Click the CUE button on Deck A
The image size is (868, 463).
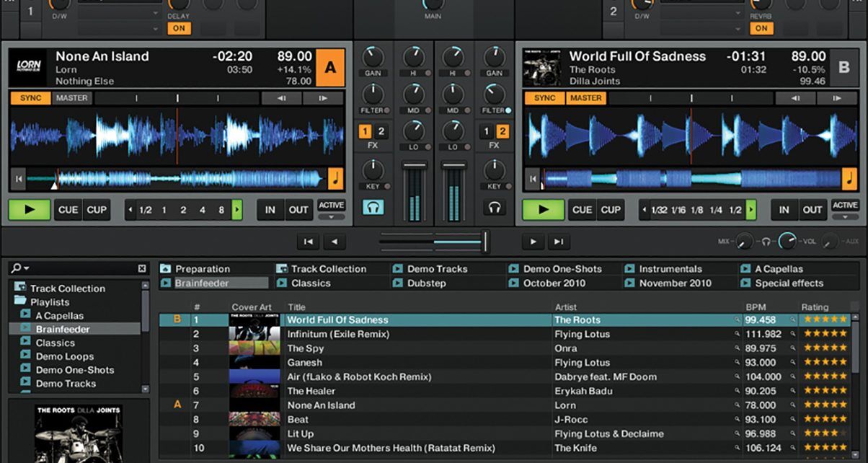click(x=68, y=210)
